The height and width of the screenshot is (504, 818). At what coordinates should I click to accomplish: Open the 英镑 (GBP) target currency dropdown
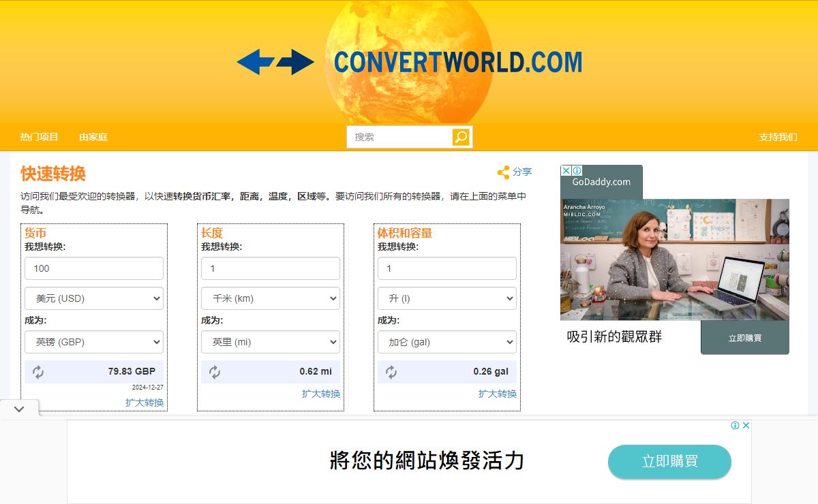(x=94, y=342)
